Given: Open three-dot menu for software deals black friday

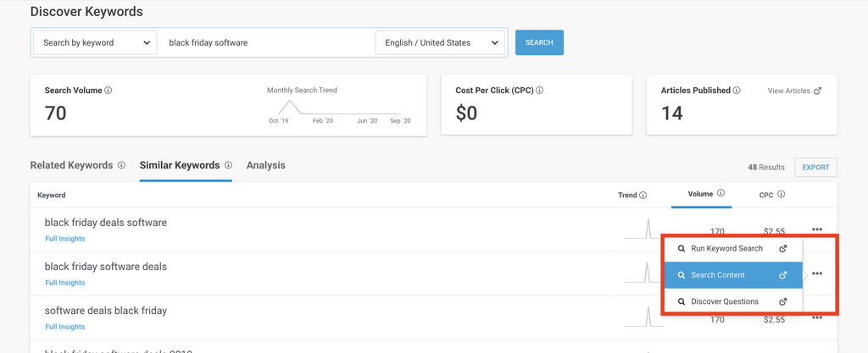Looking at the screenshot, I should tap(816, 317).
